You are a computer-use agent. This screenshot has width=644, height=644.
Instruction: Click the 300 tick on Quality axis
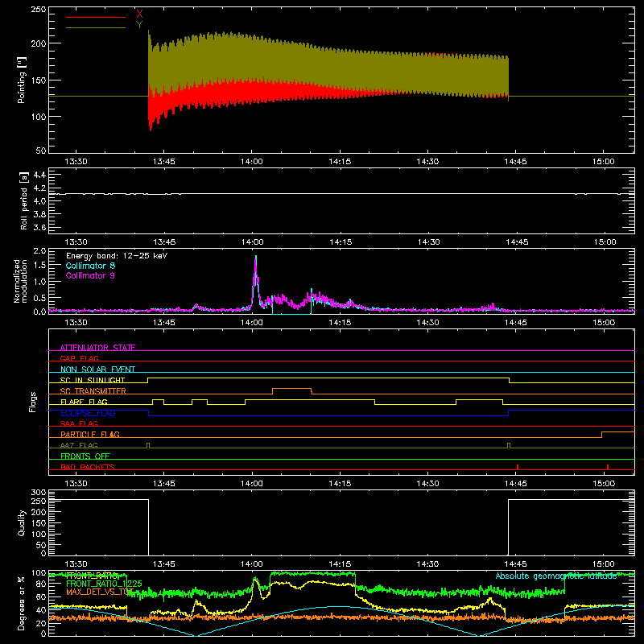38,493
